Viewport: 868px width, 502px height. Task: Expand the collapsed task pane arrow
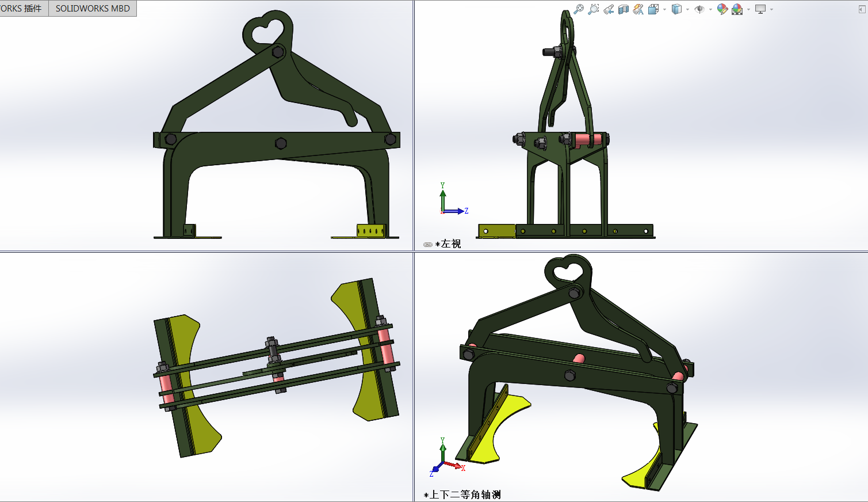861,10
